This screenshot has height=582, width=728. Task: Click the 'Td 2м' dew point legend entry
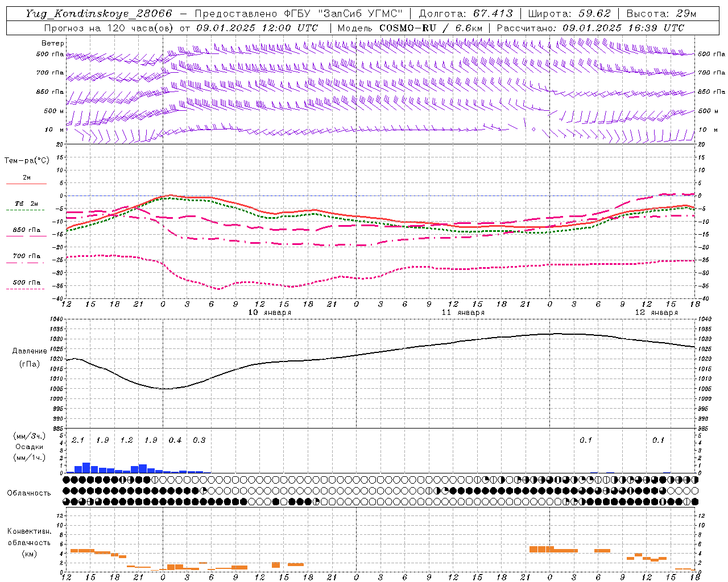point(26,206)
